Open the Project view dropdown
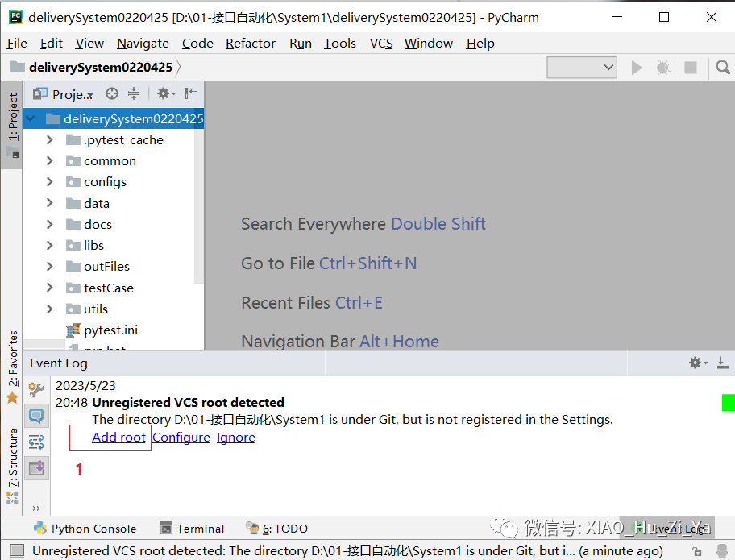 point(64,94)
